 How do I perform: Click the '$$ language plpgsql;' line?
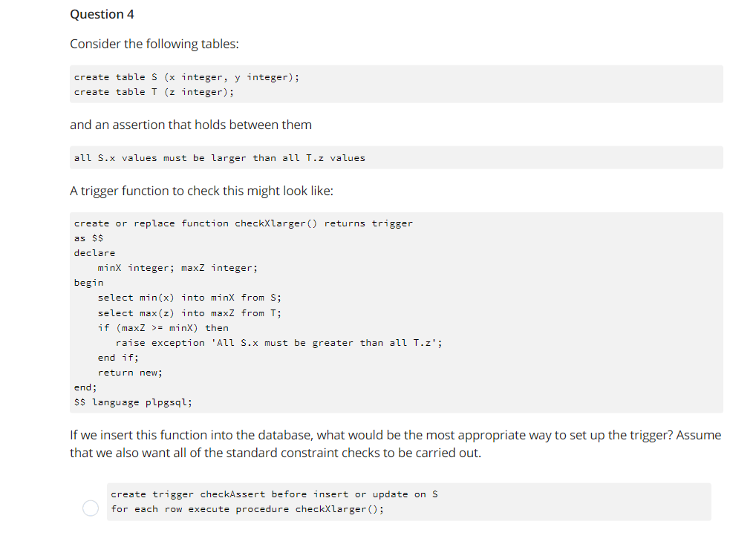[x=133, y=402]
